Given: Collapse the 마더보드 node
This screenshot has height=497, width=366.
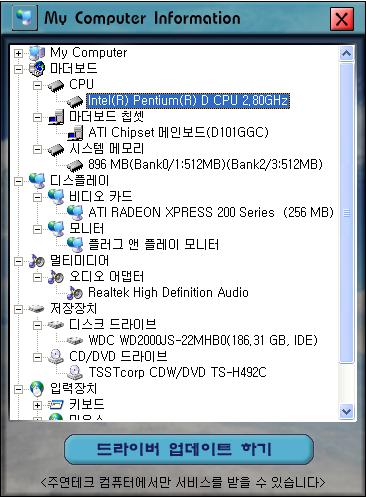Looking at the screenshot, I should 19,69.
